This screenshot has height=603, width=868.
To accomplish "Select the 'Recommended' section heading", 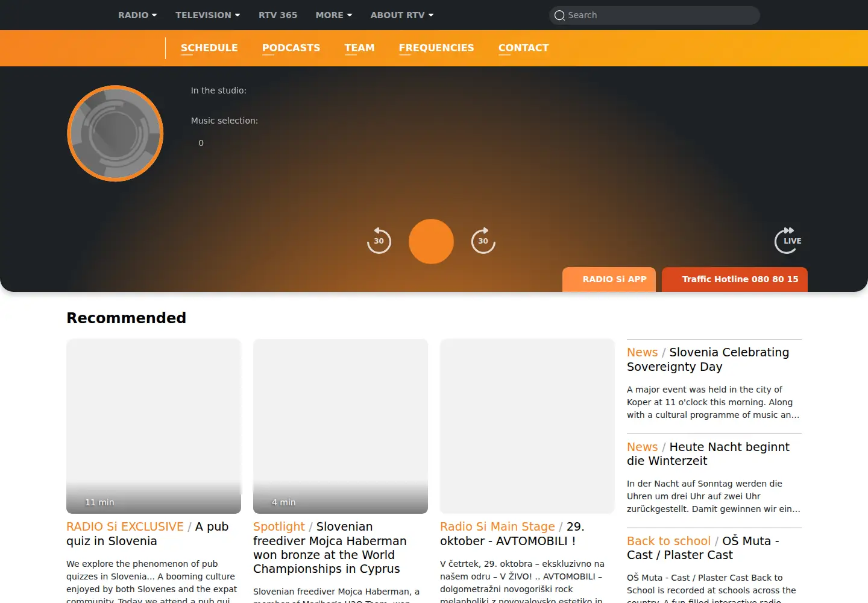I will 127,318.
